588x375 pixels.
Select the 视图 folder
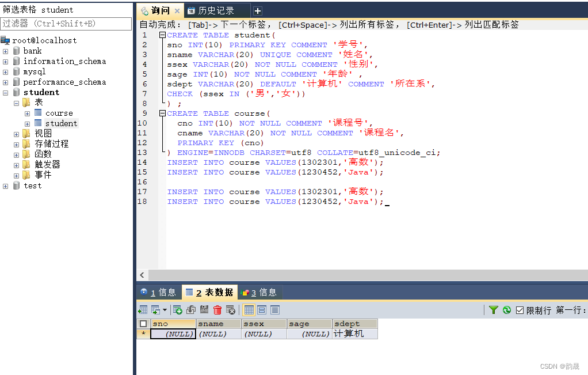(x=43, y=134)
